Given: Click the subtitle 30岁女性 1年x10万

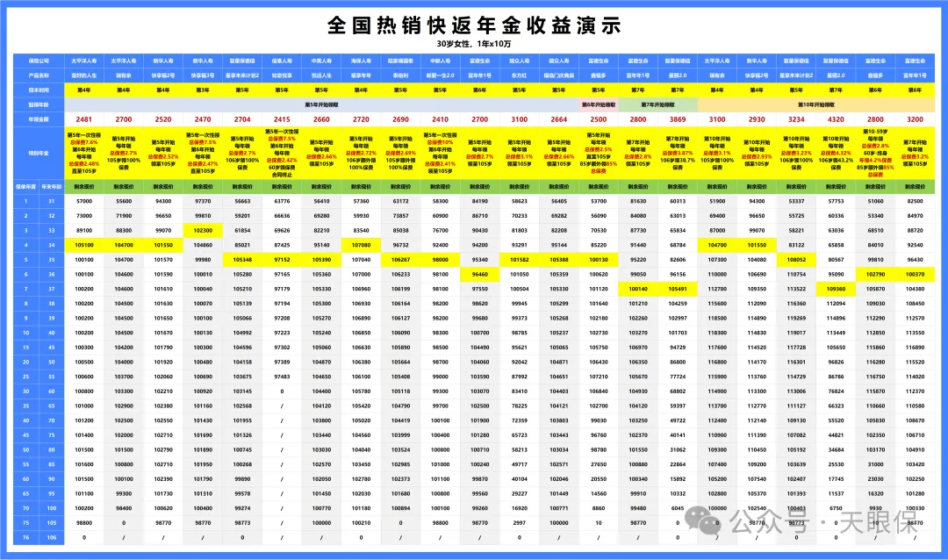Looking at the screenshot, I should [x=474, y=43].
